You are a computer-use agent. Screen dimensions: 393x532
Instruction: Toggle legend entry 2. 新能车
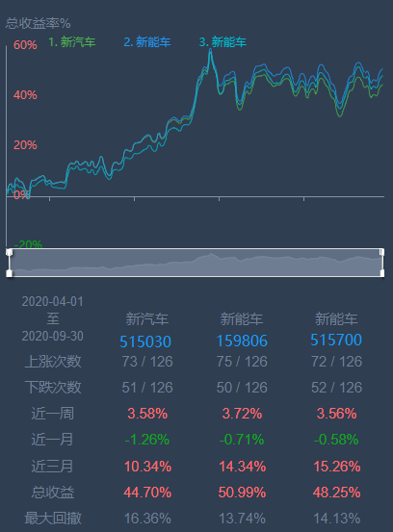point(147,42)
